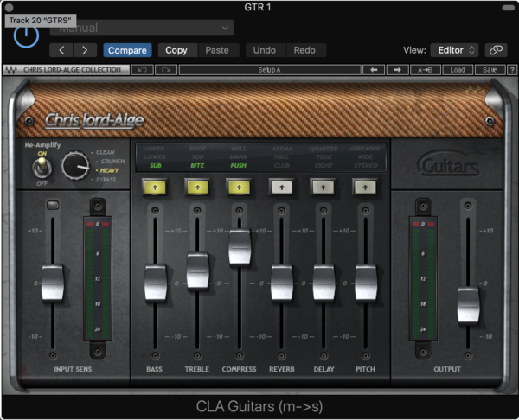Click the COMPRESS fader handle
The image size is (519, 420).
(x=240, y=247)
